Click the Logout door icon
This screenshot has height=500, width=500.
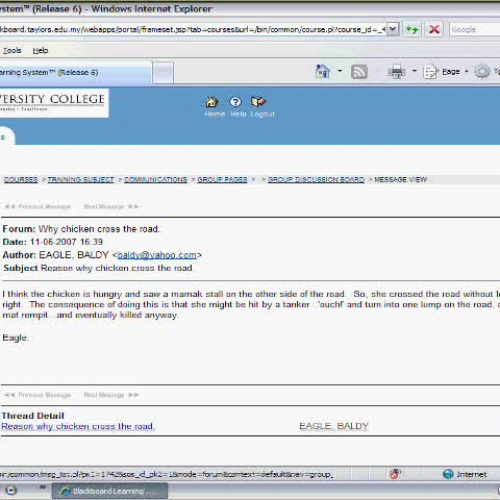pyautogui.click(x=259, y=102)
